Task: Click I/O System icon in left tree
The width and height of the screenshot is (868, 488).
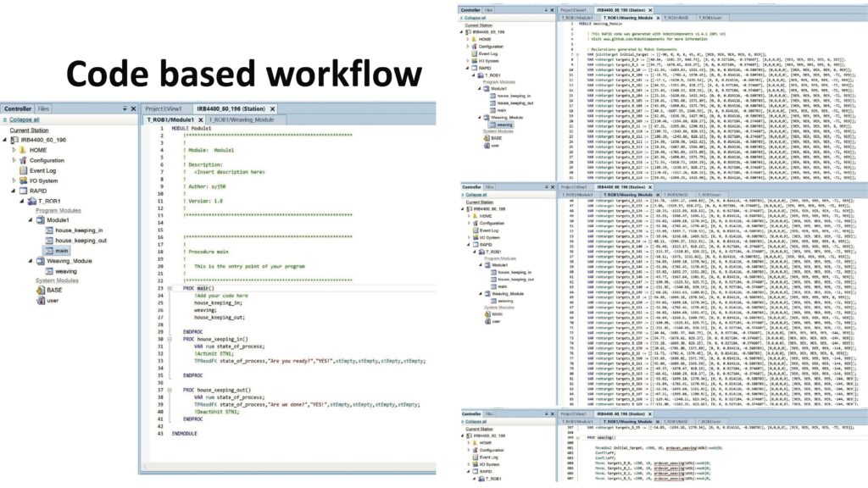Action: tap(23, 180)
